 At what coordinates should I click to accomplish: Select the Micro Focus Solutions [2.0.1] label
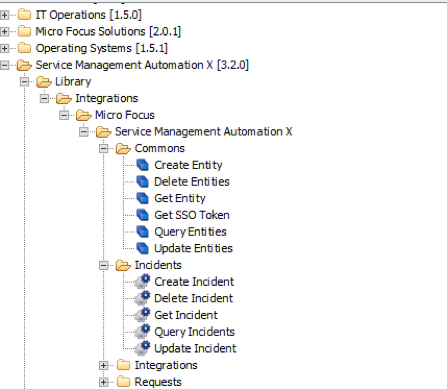point(108,32)
